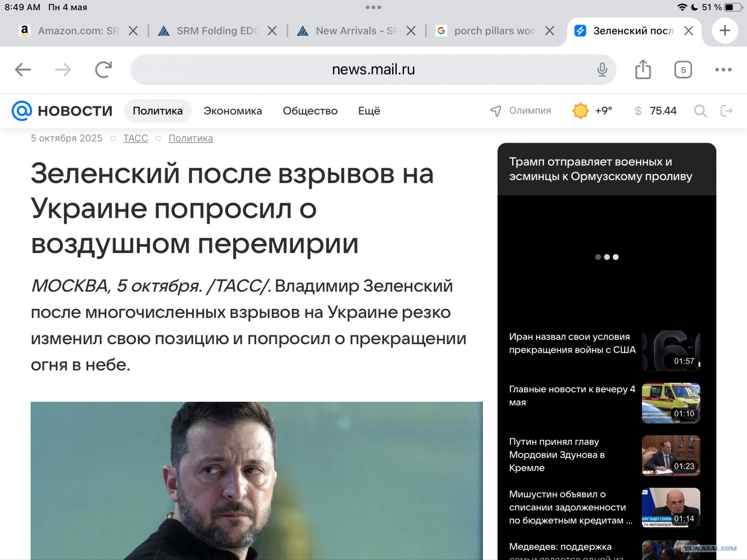747x560 pixels.
Task: Go back to the previous page
Action: (23, 70)
